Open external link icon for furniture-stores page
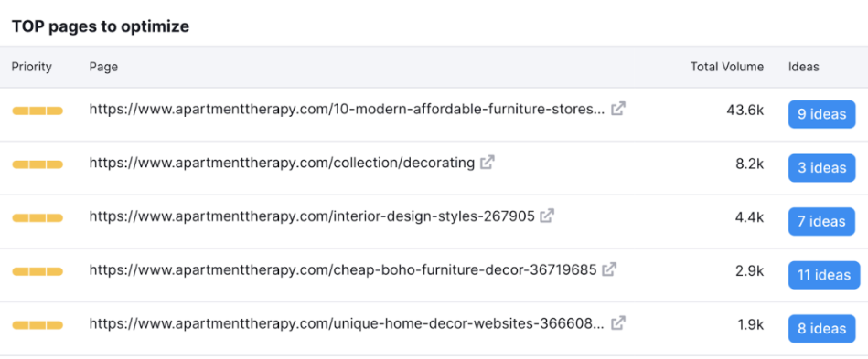Screen dimensions: 868x359 pos(617,109)
